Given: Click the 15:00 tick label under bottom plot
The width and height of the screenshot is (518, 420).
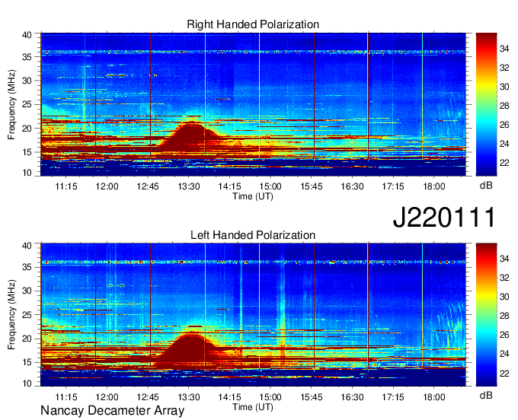Looking at the screenshot, I should 270,397.
